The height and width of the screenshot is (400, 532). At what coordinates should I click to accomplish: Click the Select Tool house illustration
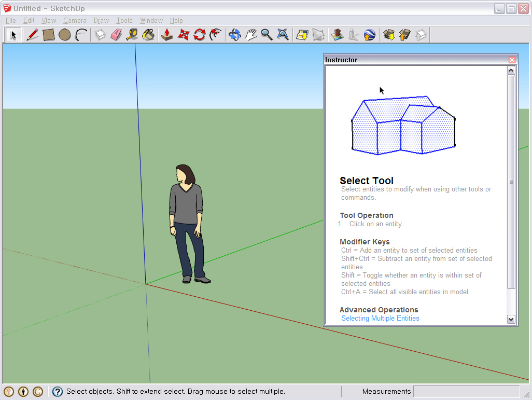pyautogui.click(x=403, y=126)
